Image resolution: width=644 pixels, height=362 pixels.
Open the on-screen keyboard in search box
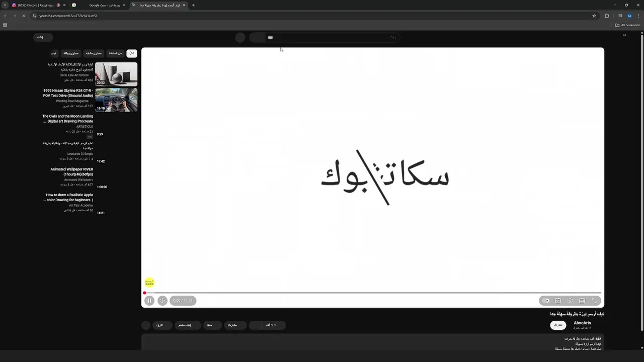pyautogui.click(x=270, y=37)
